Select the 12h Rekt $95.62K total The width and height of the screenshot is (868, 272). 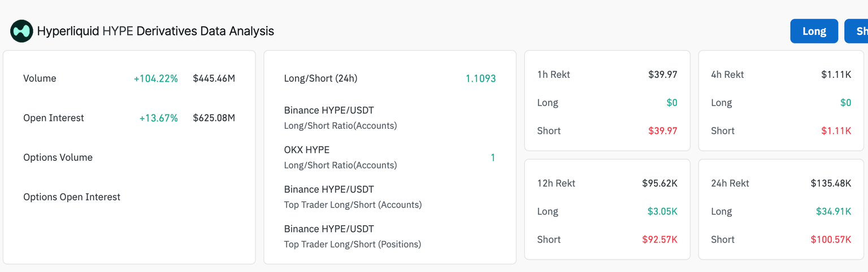coord(659,183)
